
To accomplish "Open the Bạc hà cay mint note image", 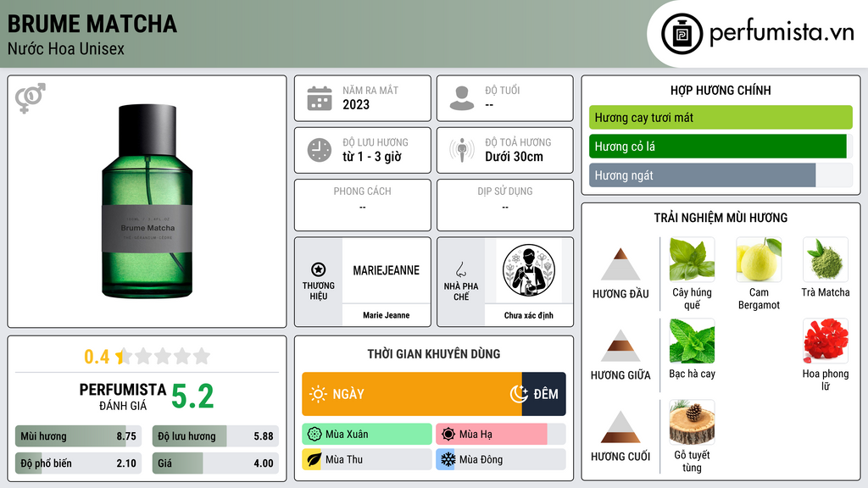I will pyautogui.click(x=692, y=341).
